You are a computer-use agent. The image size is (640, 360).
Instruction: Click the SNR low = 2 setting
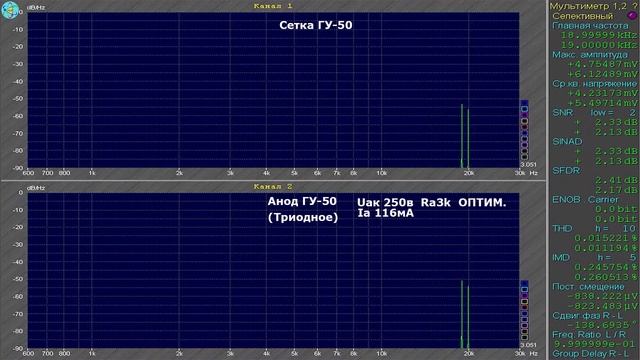tap(594, 113)
